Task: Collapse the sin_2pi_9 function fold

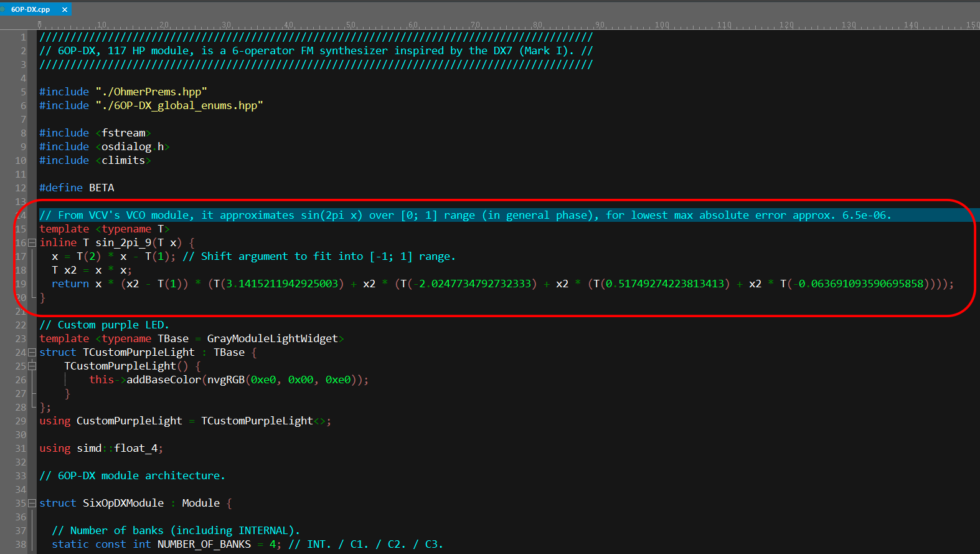Action: (x=32, y=243)
